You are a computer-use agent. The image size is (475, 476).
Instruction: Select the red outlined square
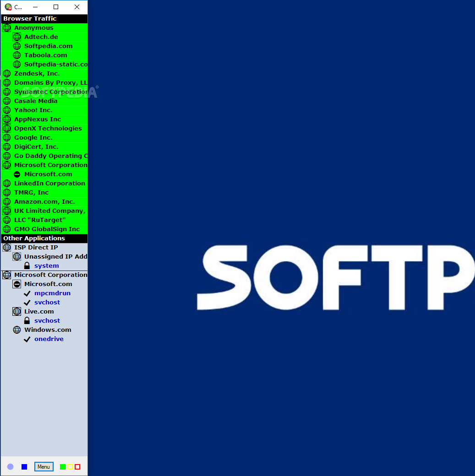click(77, 467)
